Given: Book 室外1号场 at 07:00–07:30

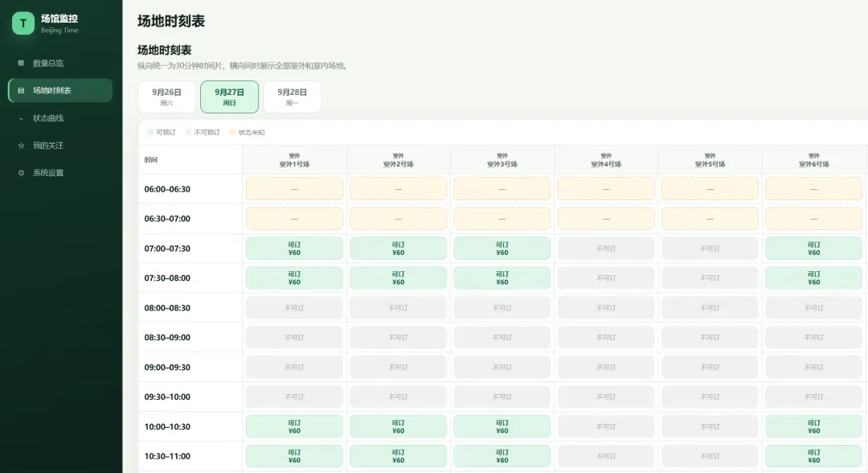Looking at the screenshot, I should 294,248.
